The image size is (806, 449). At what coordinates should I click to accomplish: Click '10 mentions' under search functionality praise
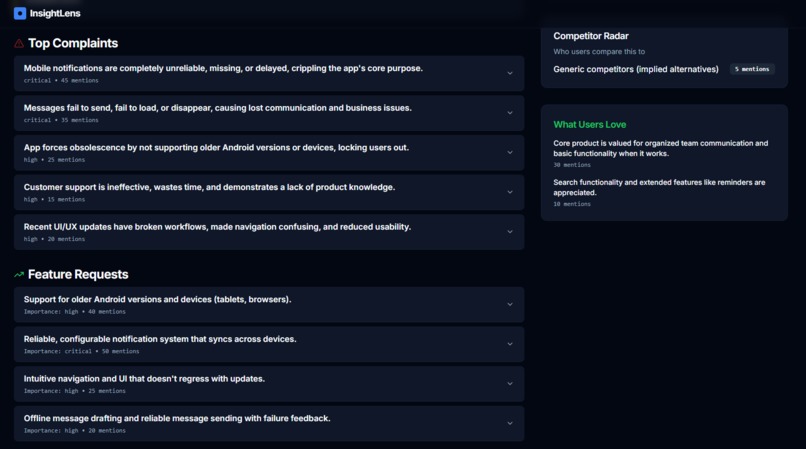(572, 204)
